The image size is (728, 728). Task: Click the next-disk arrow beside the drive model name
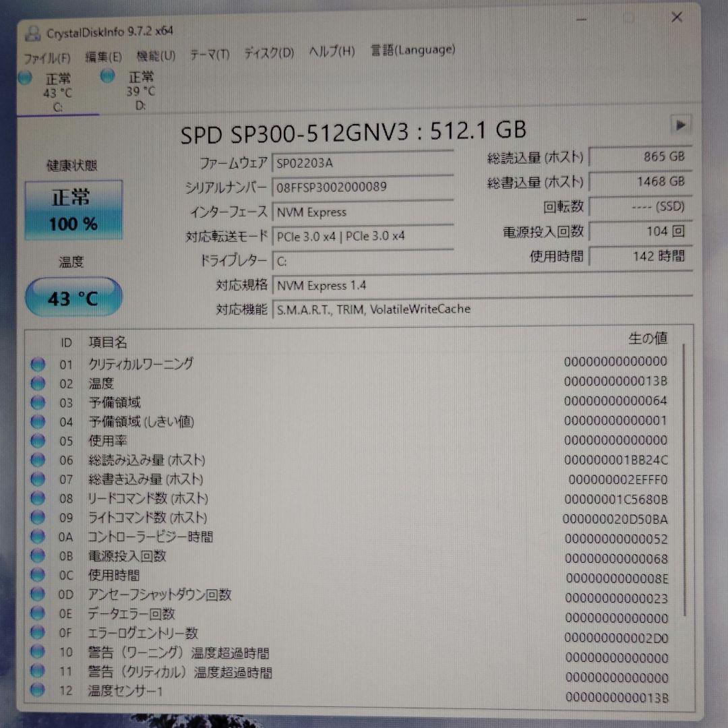(x=681, y=125)
